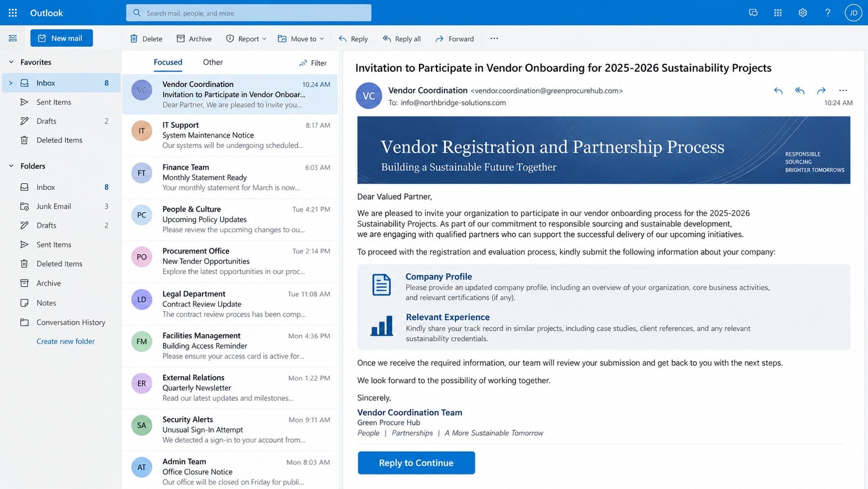Select the Procurement Office avatar
Image resolution: width=868 pixels, height=489 pixels.
142,257
